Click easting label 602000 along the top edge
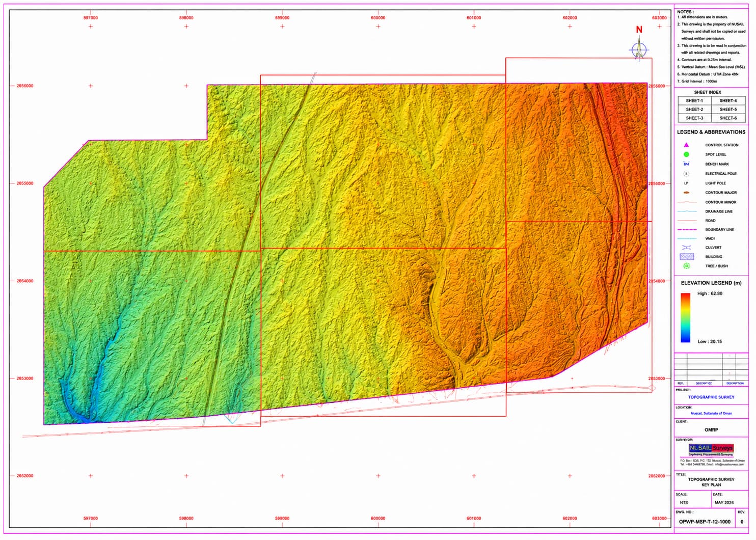Viewport: 756px width, 540px height. [x=570, y=18]
